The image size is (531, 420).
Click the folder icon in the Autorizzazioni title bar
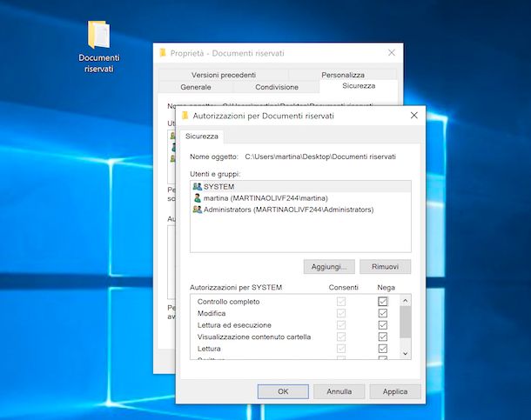coord(185,116)
